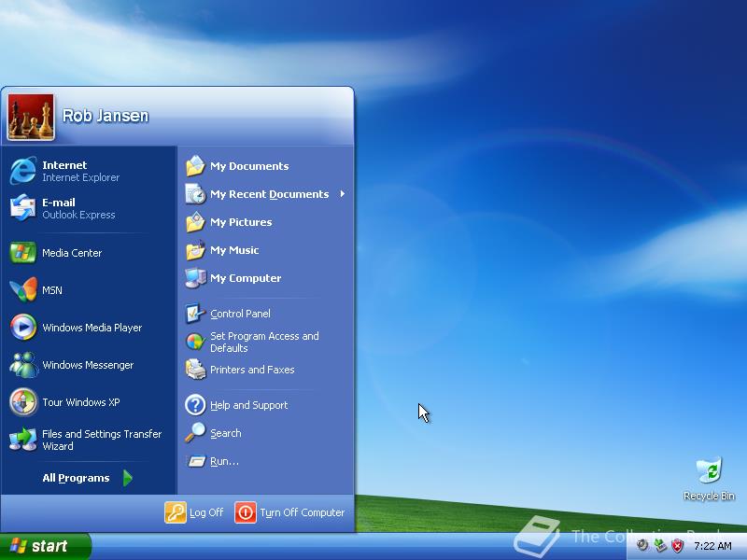Open Windows Media Player icon
The width and height of the screenshot is (747, 560).
click(22, 328)
